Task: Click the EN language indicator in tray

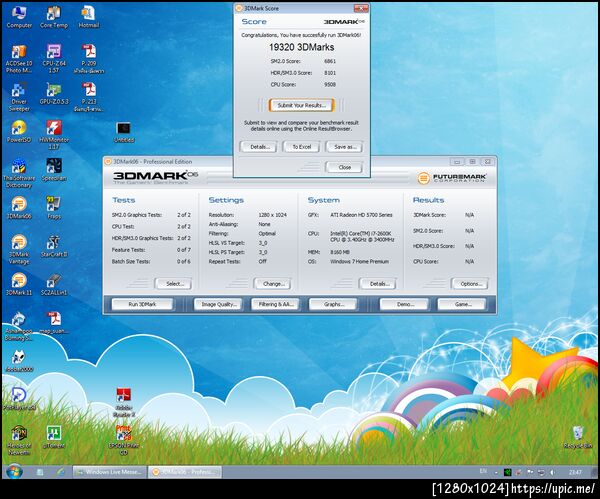Action: coord(483,471)
